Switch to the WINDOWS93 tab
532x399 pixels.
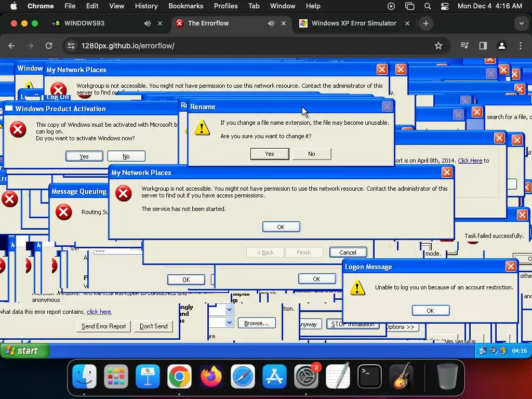pyautogui.click(x=84, y=23)
